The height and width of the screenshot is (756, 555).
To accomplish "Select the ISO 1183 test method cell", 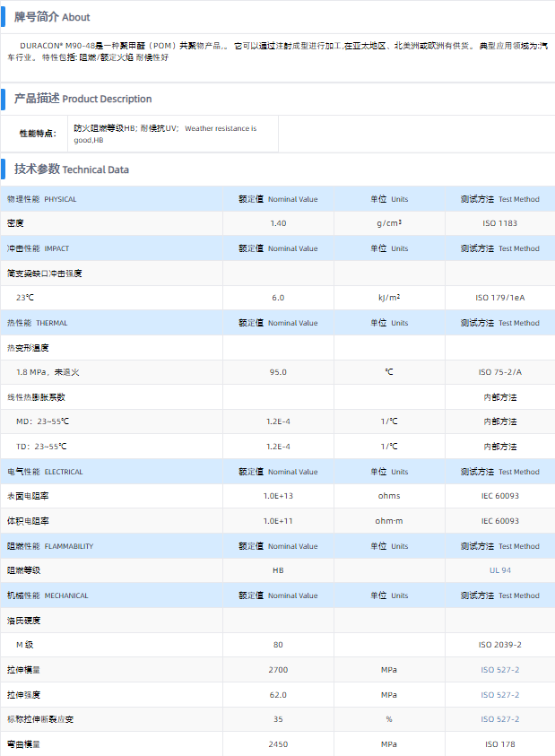I will coord(499,223).
